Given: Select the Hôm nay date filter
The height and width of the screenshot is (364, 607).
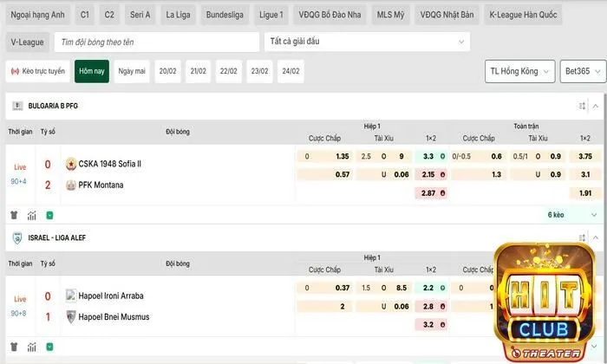Looking at the screenshot, I should point(91,71).
